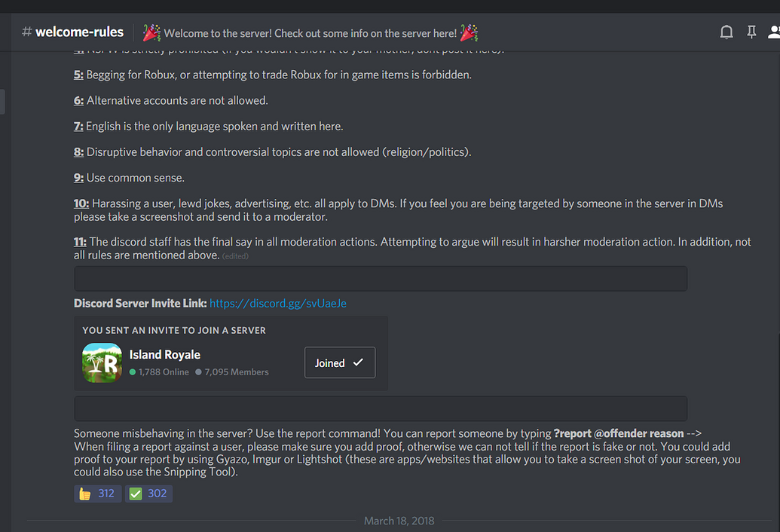Click the unread indicator pill on the left edge

2,102
